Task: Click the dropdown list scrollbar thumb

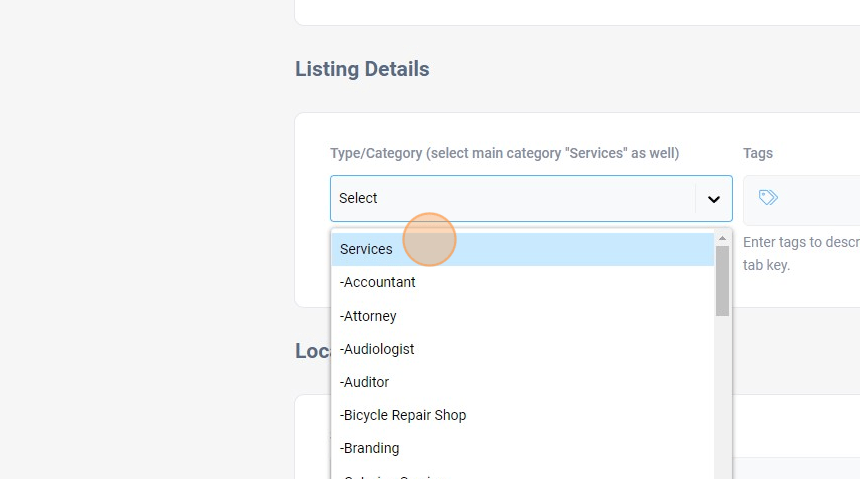Action: [x=722, y=280]
